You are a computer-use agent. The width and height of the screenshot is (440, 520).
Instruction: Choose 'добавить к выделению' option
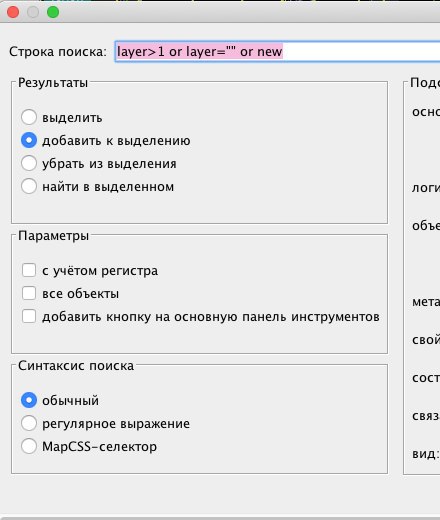click(29, 140)
